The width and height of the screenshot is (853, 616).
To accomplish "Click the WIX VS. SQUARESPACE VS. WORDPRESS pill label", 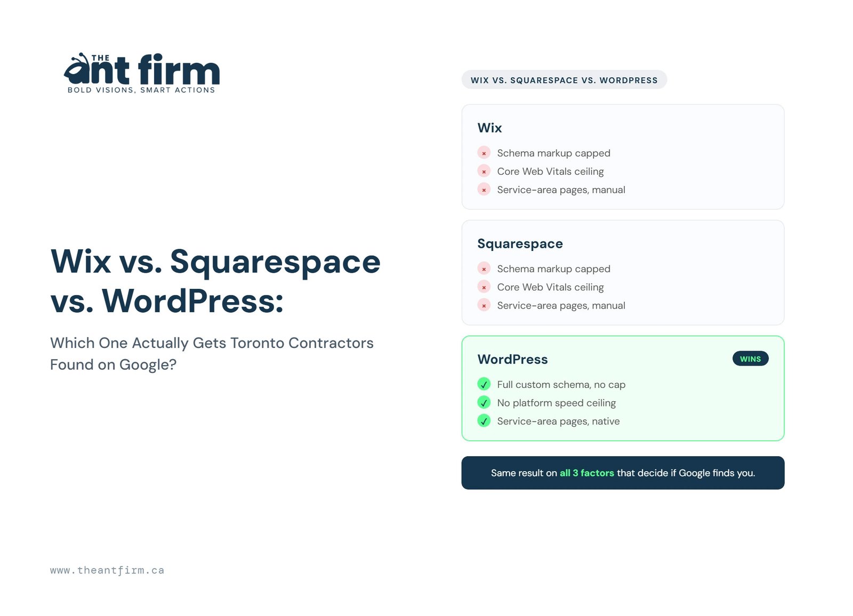I will (x=564, y=80).
